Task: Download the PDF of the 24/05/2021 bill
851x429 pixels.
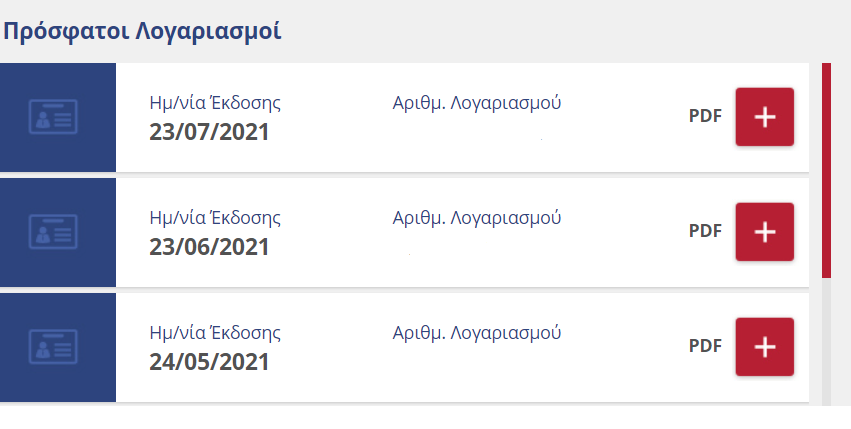Action: pos(705,346)
